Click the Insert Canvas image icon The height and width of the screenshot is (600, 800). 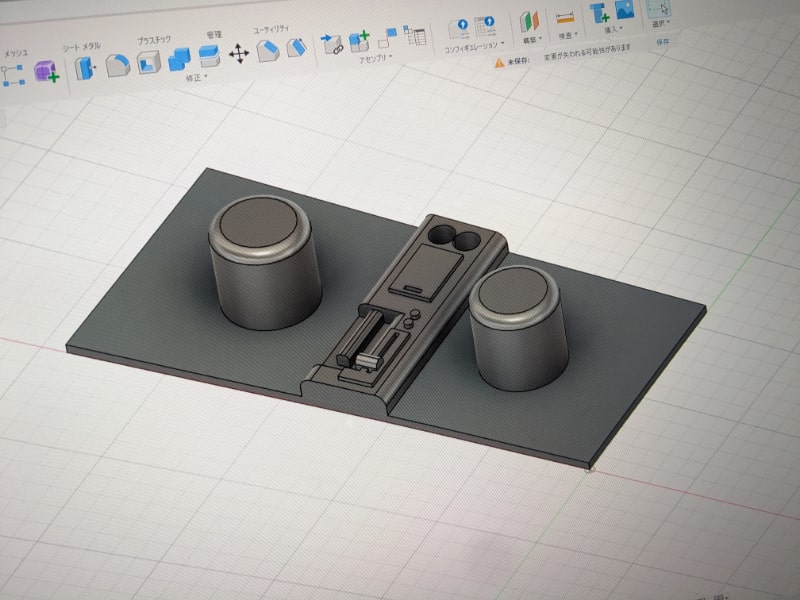[x=624, y=10]
